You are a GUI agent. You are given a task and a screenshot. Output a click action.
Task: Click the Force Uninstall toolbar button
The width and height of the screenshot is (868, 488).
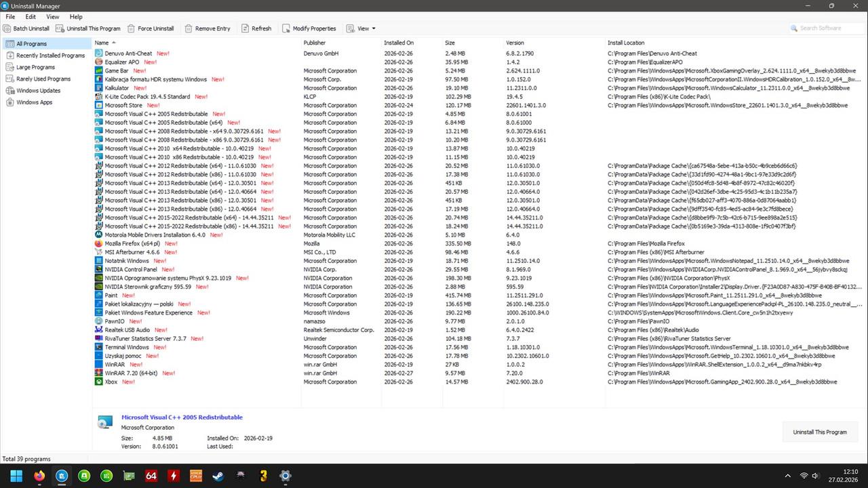click(150, 28)
